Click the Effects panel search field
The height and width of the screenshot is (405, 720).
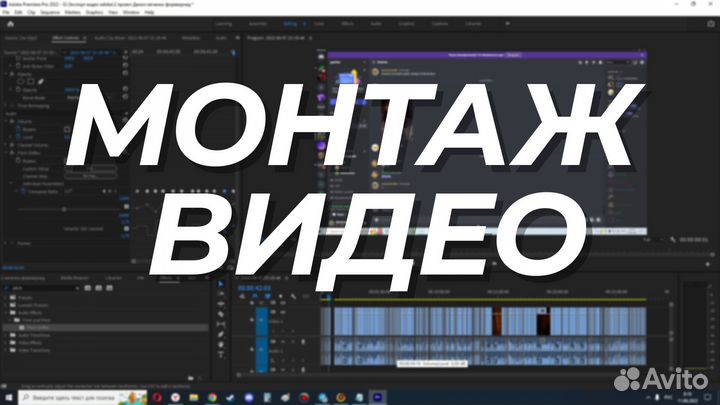pyautogui.click(x=41, y=288)
